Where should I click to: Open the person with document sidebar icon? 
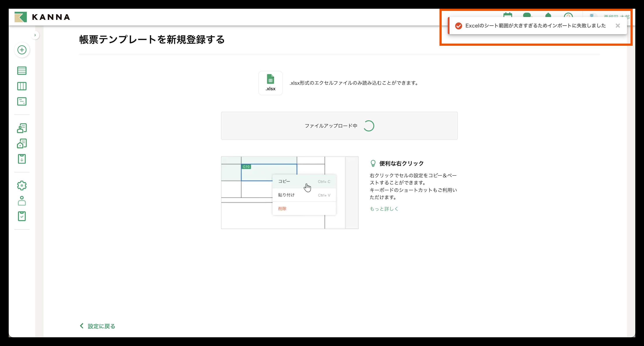[x=22, y=128]
